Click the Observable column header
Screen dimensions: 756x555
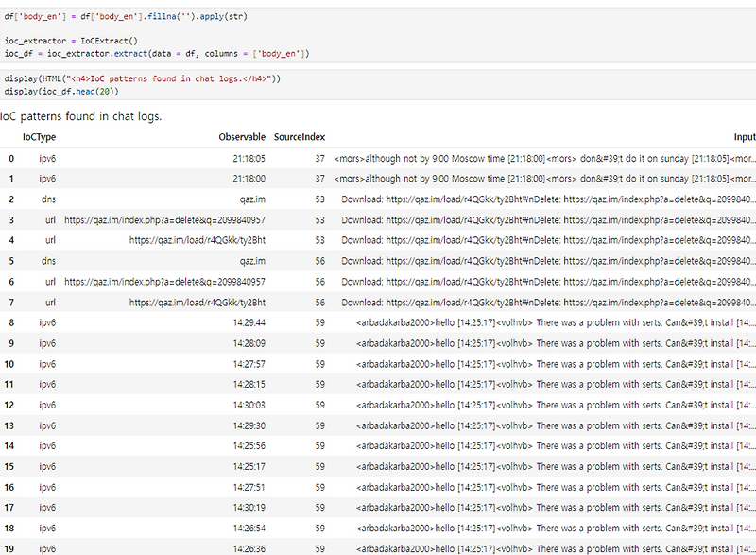(242, 137)
